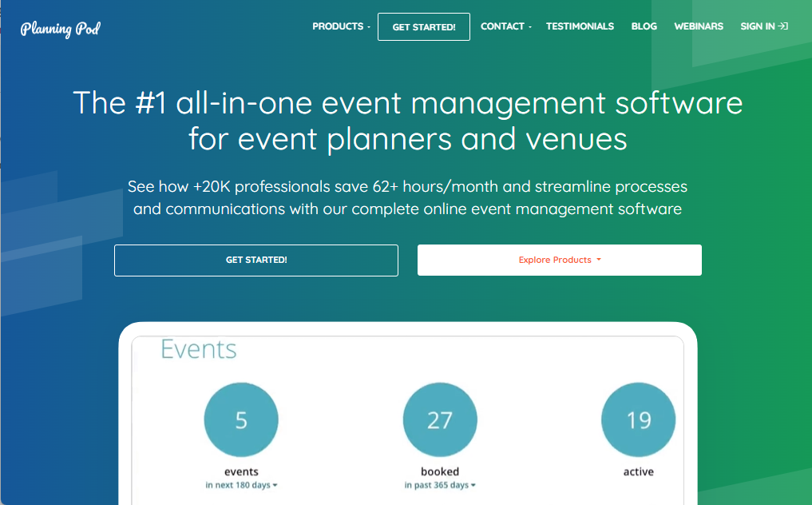Click the 27 booked counter circle
The height and width of the screenshot is (505, 812).
tap(440, 420)
